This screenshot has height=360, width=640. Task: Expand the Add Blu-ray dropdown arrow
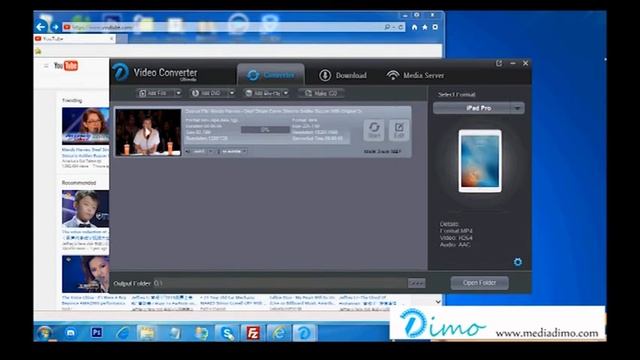coord(286,93)
